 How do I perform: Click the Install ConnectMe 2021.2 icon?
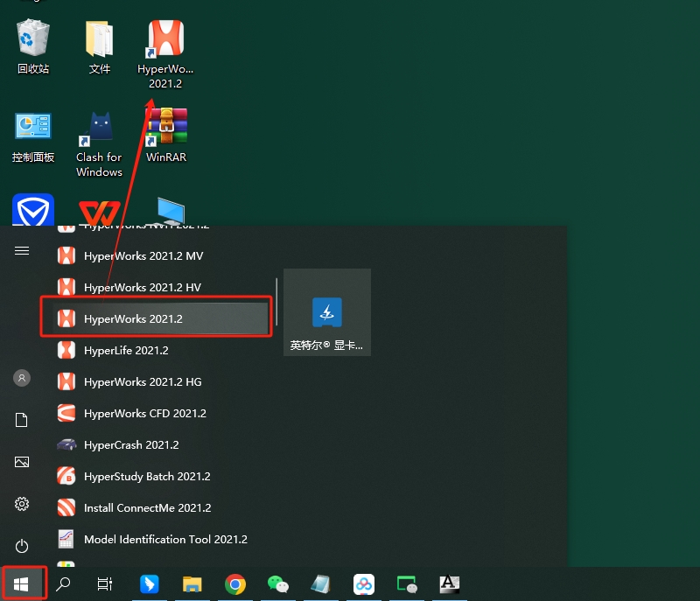66,507
